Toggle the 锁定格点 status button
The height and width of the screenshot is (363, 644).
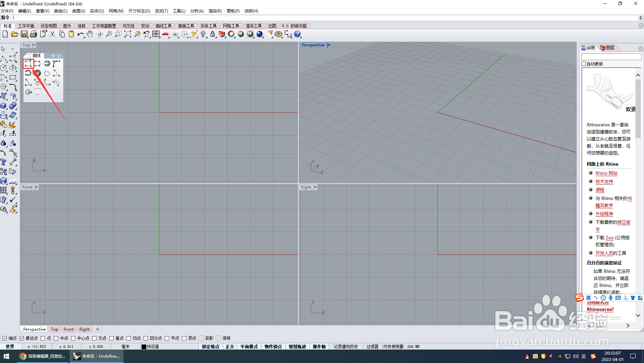pos(211,347)
